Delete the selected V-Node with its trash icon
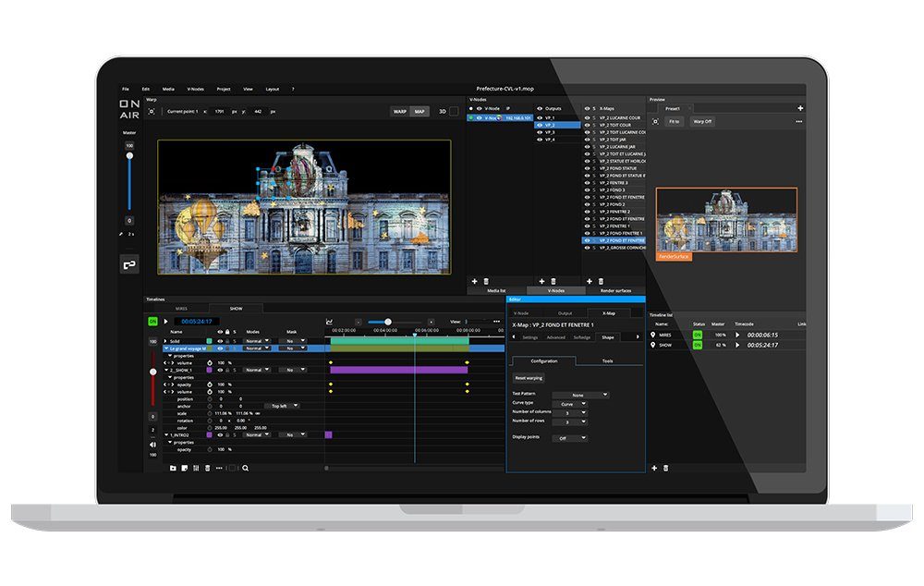The width and height of the screenshot is (924, 586). (486, 281)
